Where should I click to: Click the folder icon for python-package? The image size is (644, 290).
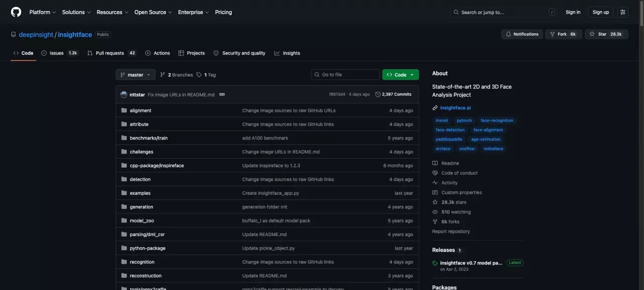(124, 248)
